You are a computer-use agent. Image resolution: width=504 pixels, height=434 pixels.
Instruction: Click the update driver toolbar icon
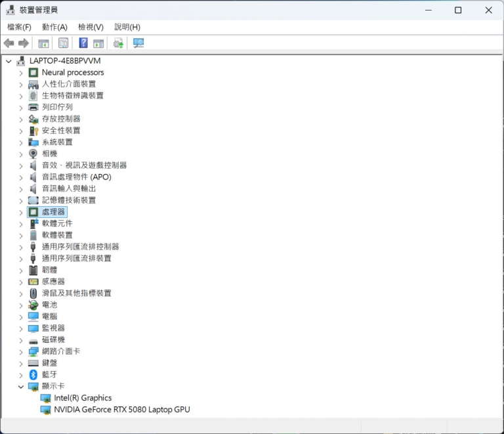click(x=118, y=43)
